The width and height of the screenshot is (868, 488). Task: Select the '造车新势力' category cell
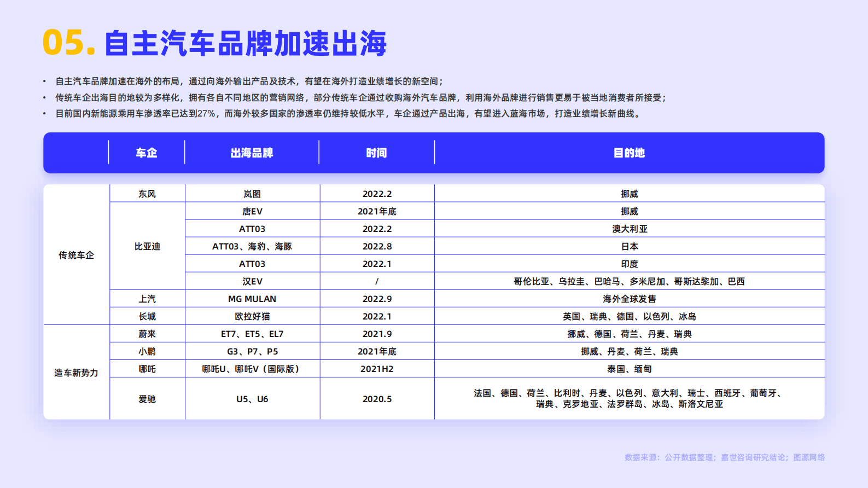point(77,373)
